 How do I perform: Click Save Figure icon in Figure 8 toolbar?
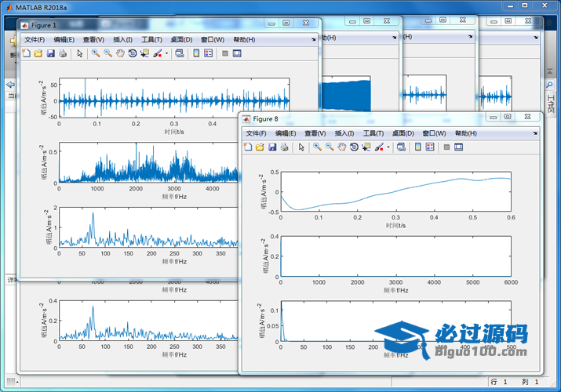pyautogui.click(x=272, y=147)
